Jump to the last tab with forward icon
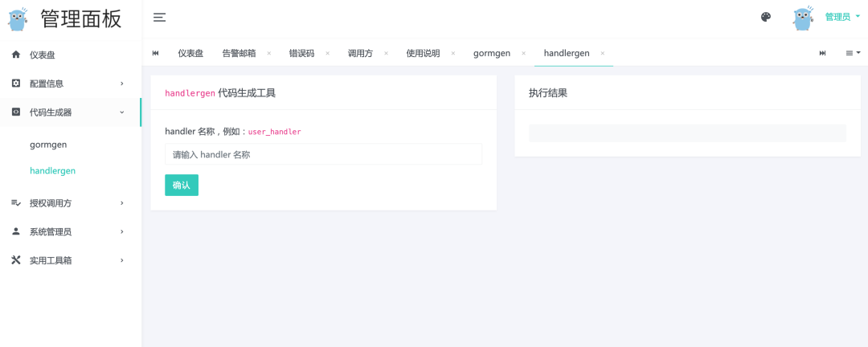868x347 pixels. (x=823, y=53)
